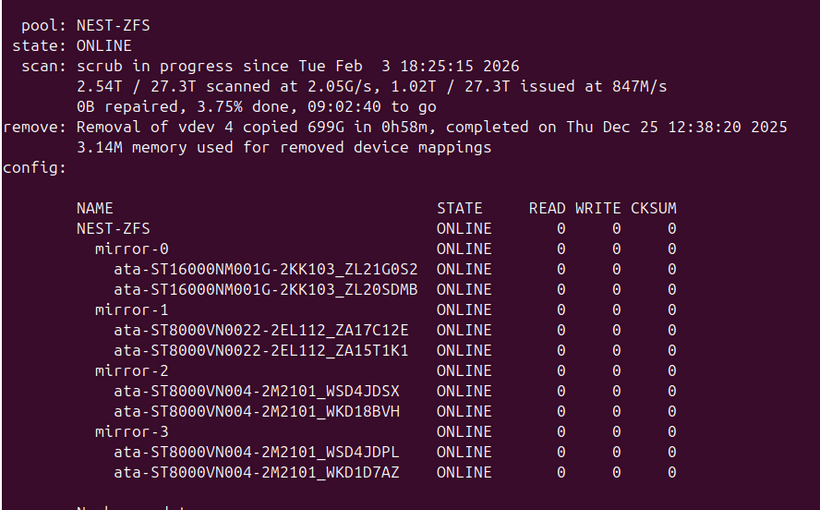
Task: Click the memory used for removed mappings line
Action: click(x=283, y=147)
